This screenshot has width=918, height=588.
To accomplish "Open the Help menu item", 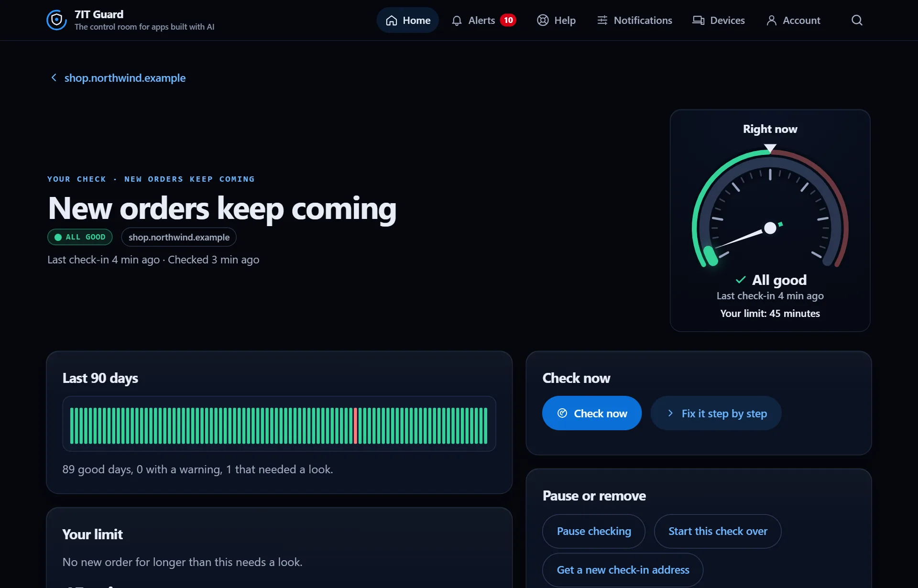I will tap(557, 20).
